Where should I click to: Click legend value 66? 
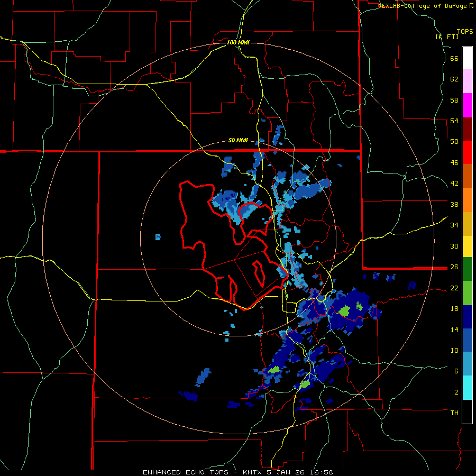(x=454, y=59)
